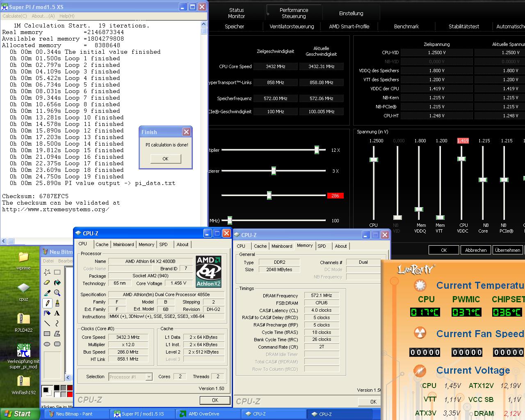The height and width of the screenshot is (420, 525).
Task: Select the cpuz desktop icon
Action: pos(23,292)
